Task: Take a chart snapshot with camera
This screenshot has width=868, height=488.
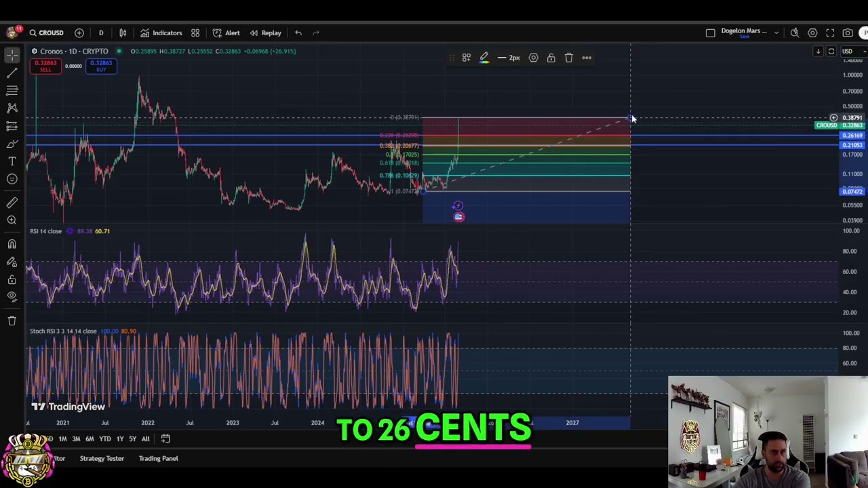Action: (x=848, y=33)
